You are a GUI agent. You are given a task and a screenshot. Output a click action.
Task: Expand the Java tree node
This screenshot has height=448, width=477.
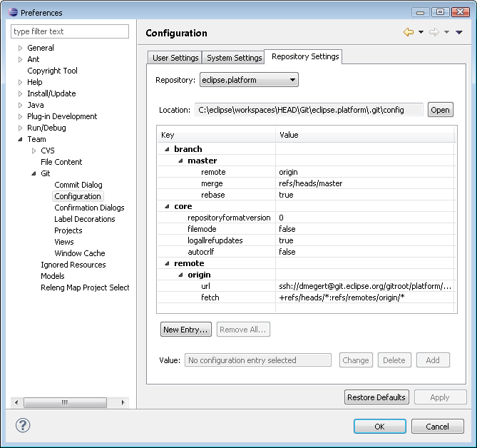click(21, 105)
